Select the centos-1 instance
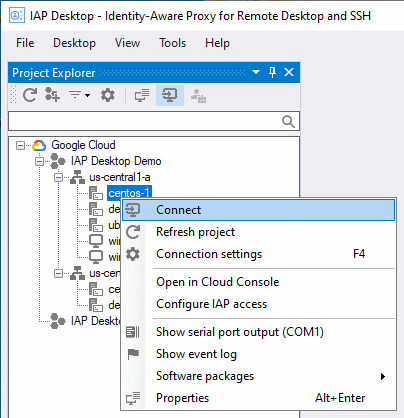This screenshot has height=418, width=404. pyautogui.click(x=129, y=193)
